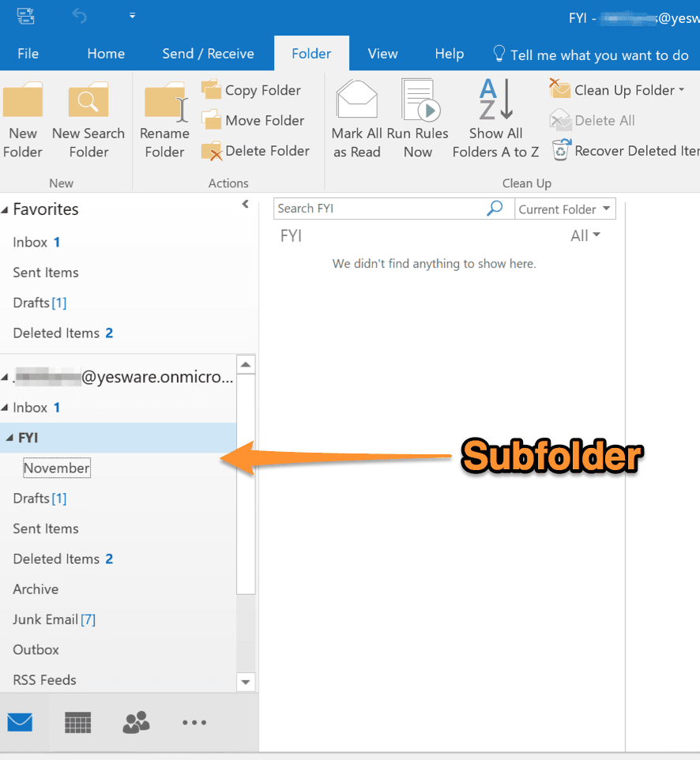This screenshot has width=700, height=760.
Task: Click Copy Folder in ribbon
Action: pos(251,90)
